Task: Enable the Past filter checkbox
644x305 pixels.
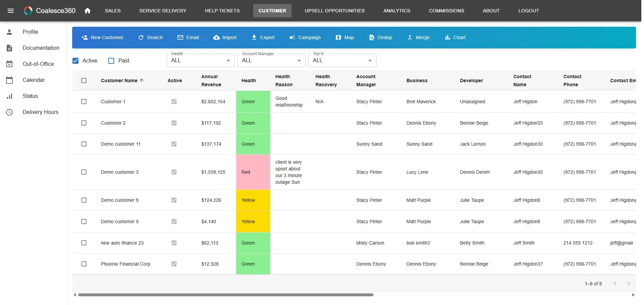Action: pyautogui.click(x=111, y=61)
